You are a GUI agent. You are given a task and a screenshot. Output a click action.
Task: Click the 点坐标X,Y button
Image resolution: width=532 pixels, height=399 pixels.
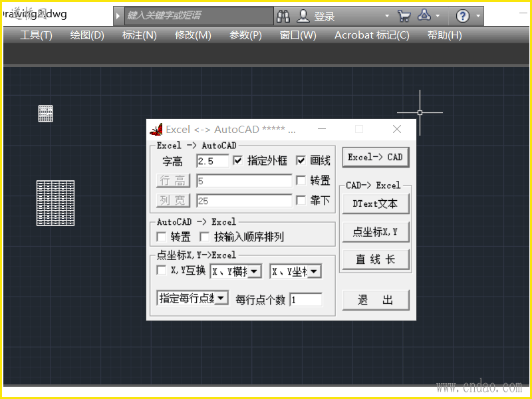pos(376,231)
